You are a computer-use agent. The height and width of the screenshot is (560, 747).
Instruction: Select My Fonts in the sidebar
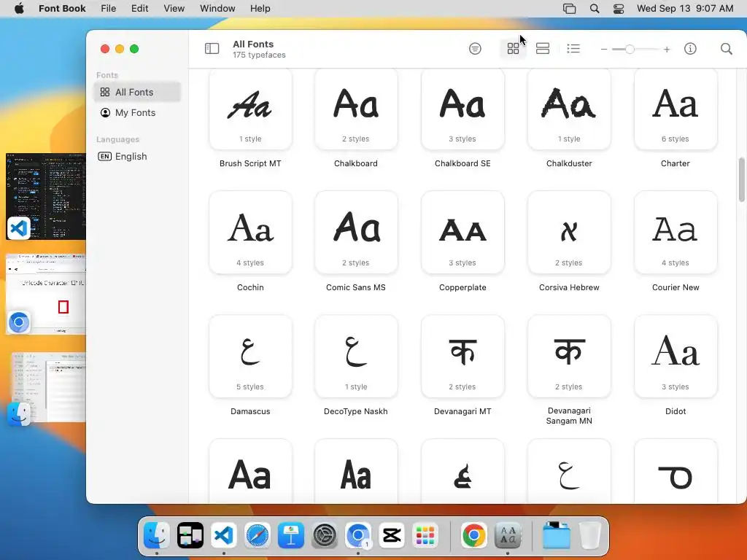(x=137, y=112)
